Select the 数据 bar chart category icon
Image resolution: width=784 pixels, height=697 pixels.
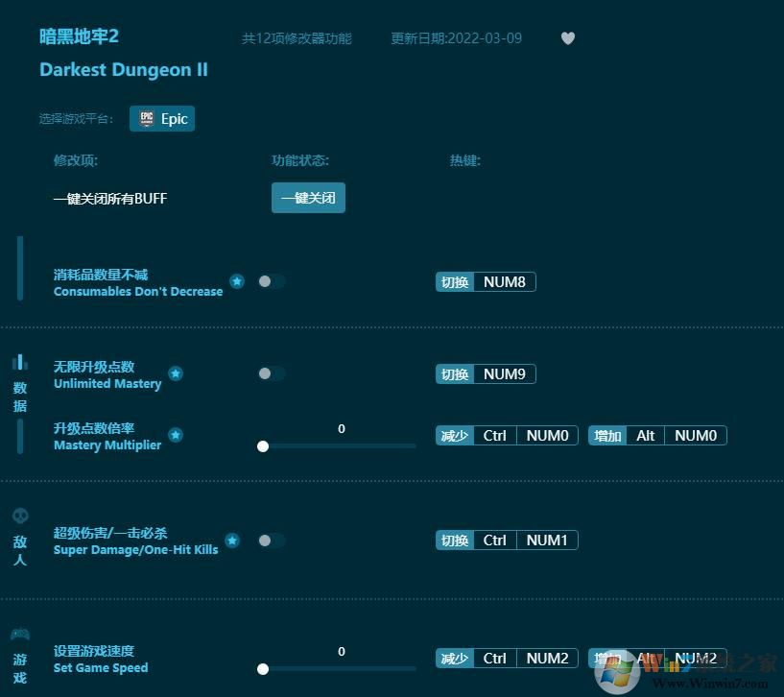pos(20,362)
